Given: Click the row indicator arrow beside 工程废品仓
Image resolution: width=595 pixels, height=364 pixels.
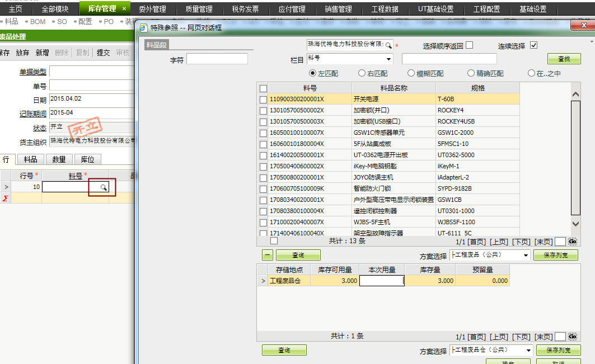Looking at the screenshot, I should 263,281.
